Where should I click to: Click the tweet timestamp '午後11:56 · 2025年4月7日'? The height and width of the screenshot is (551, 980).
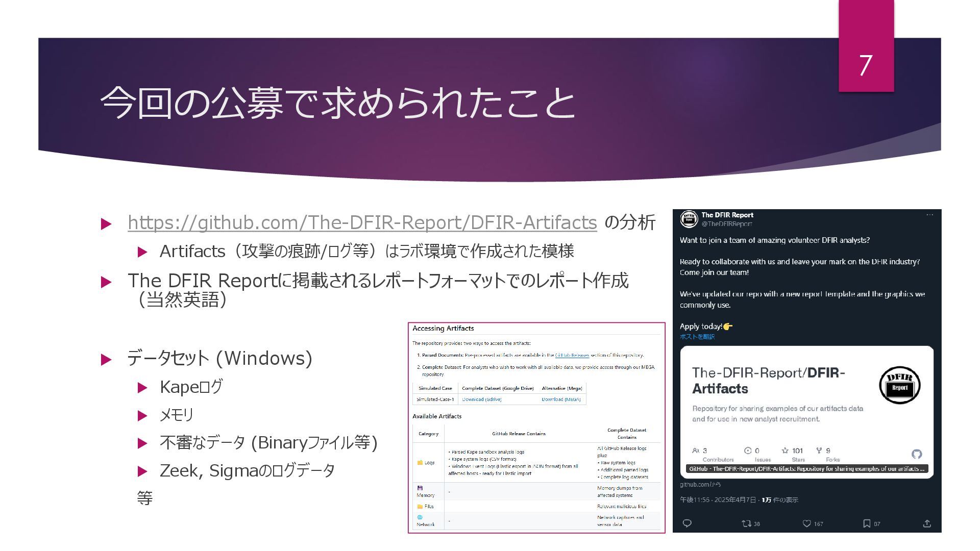(x=718, y=500)
